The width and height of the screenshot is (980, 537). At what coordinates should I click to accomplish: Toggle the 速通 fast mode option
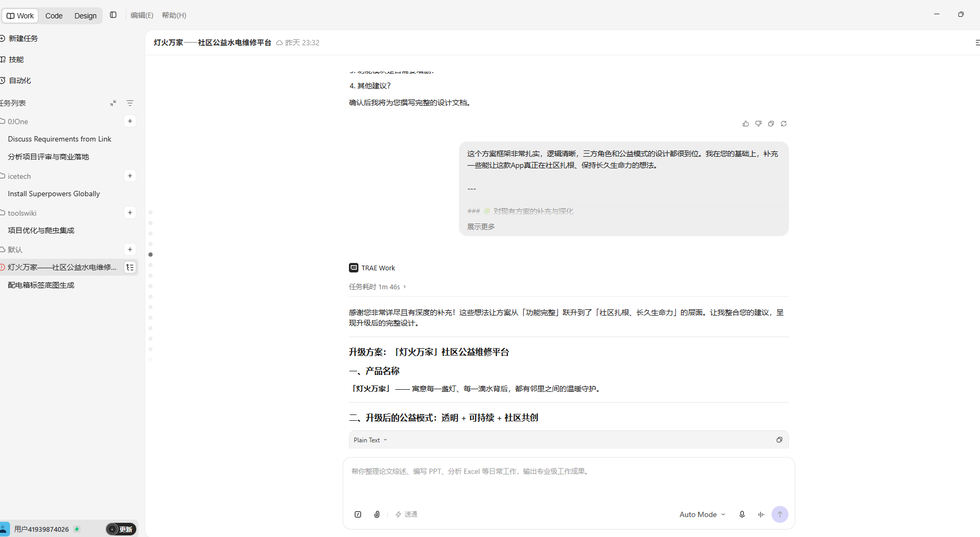406,514
